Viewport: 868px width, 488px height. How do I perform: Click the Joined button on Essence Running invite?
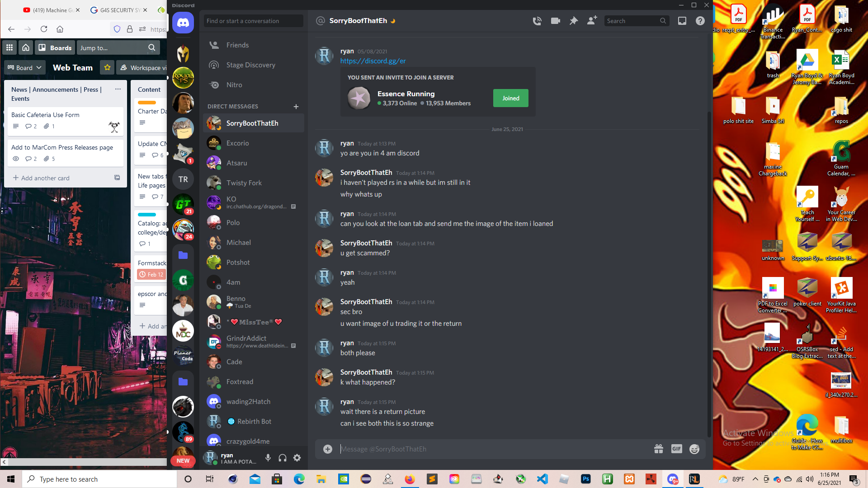pyautogui.click(x=510, y=98)
